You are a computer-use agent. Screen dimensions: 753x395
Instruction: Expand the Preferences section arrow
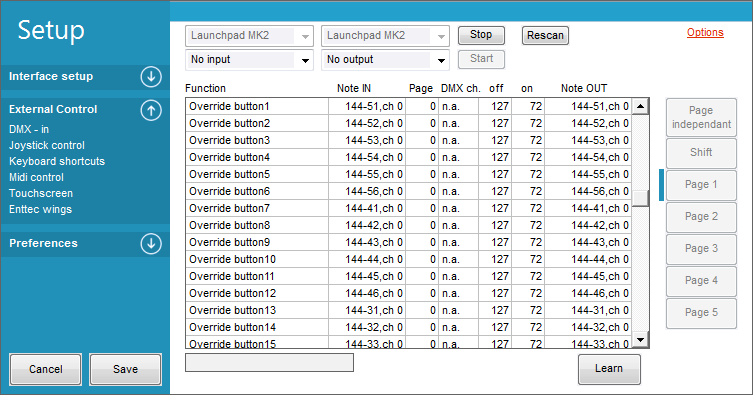click(x=151, y=243)
